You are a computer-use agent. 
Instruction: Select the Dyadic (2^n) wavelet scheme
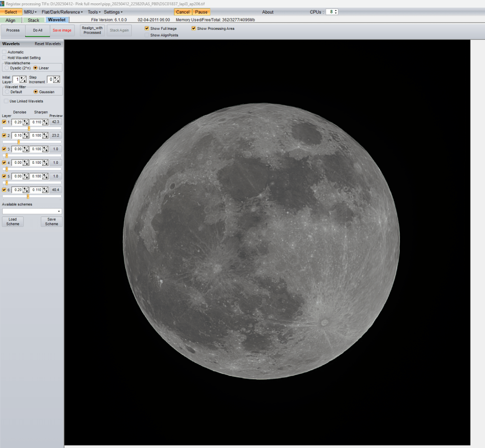pos(7,68)
